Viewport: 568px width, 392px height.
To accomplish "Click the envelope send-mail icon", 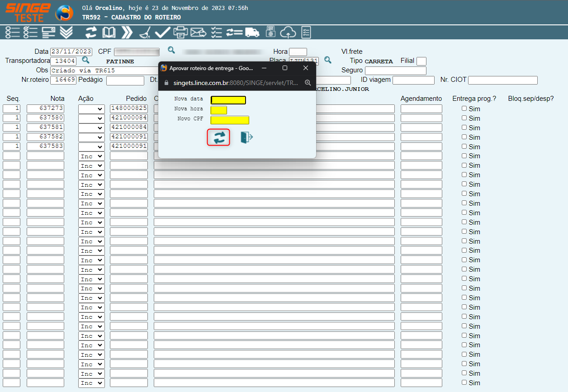I will point(198,33).
